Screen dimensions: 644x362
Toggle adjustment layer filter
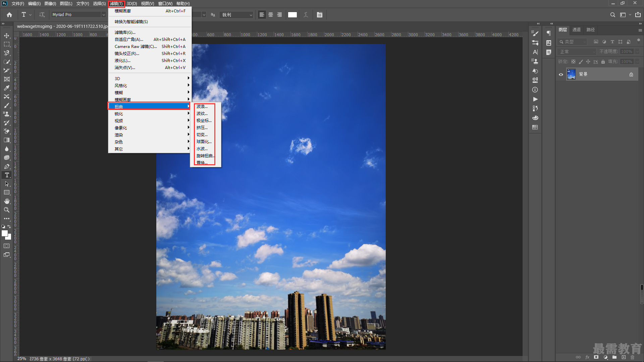604,42
